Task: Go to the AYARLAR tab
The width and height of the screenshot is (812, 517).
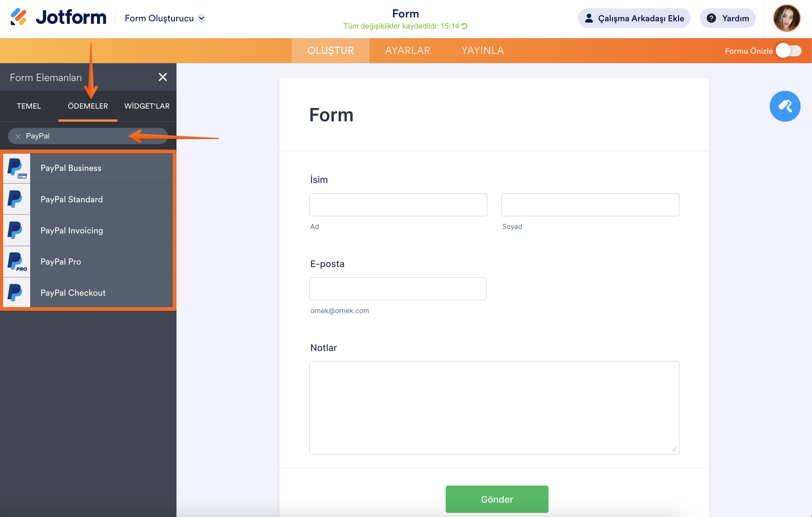Action: 407,50
